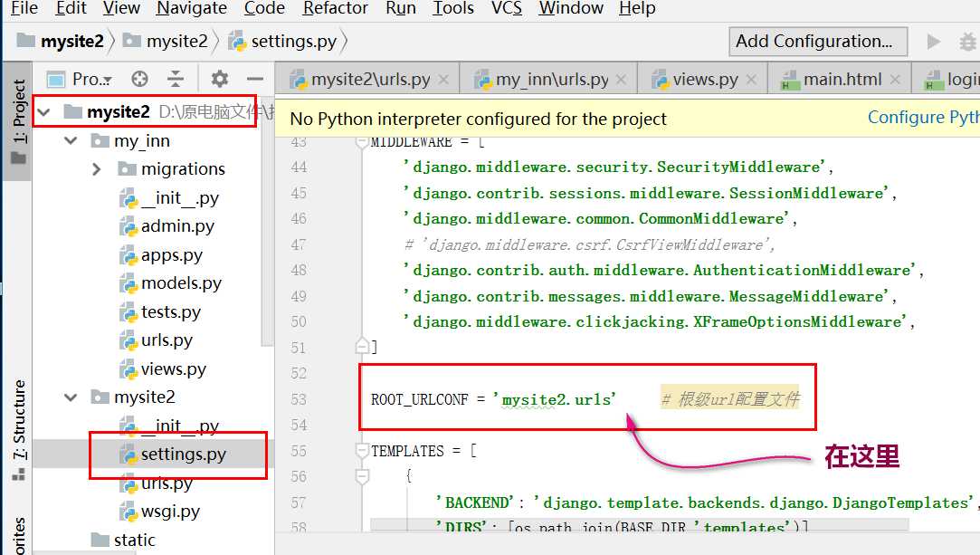The width and height of the screenshot is (980, 555).
Task: Click the Collapse All icon
Action: (x=176, y=79)
